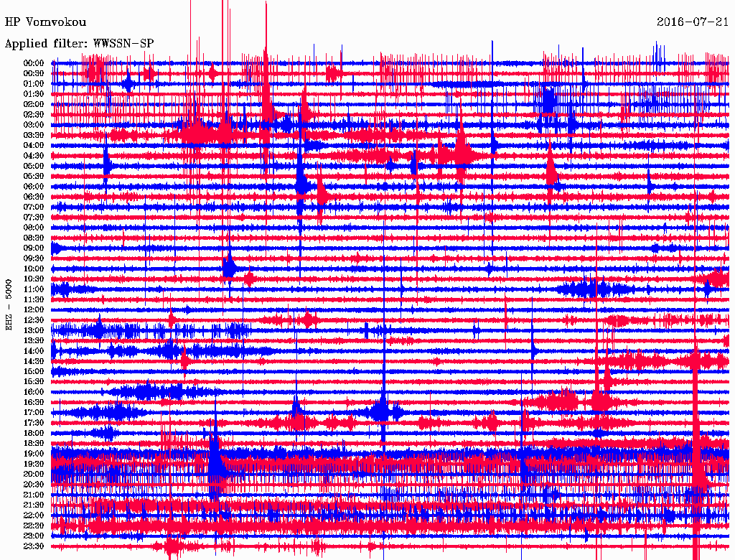The height and width of the screenshot is (560, 735).
Task: Select the 01:00 time label
Action: [x=34, y=83]
